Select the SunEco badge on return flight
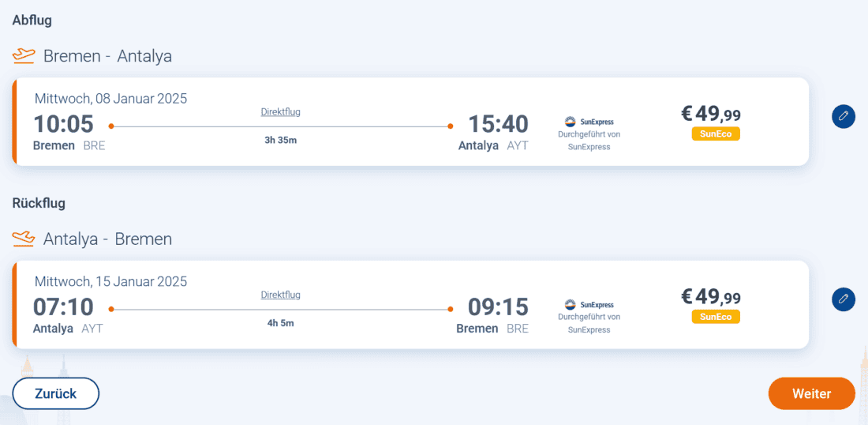 point(716,317)
